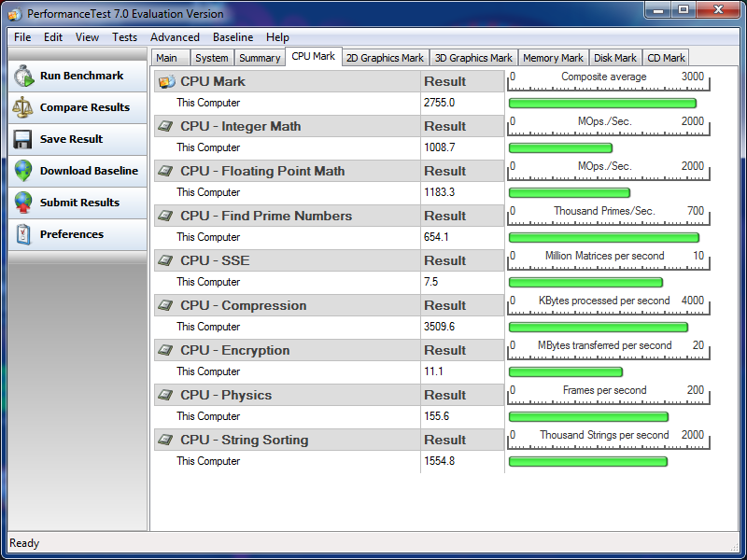This screenshot has width=747, height=560.
Task: Click the Integer Math green result bar
Action: pos(560,147)
